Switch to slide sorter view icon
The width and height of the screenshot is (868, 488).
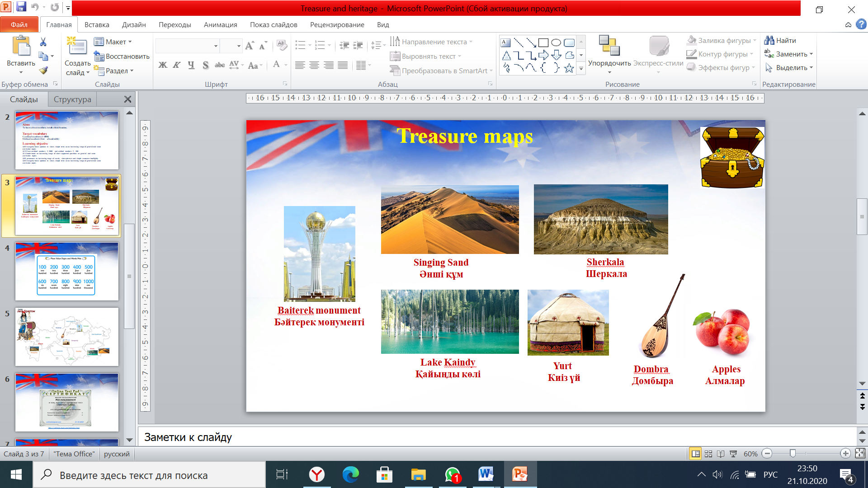pos(708,454)
